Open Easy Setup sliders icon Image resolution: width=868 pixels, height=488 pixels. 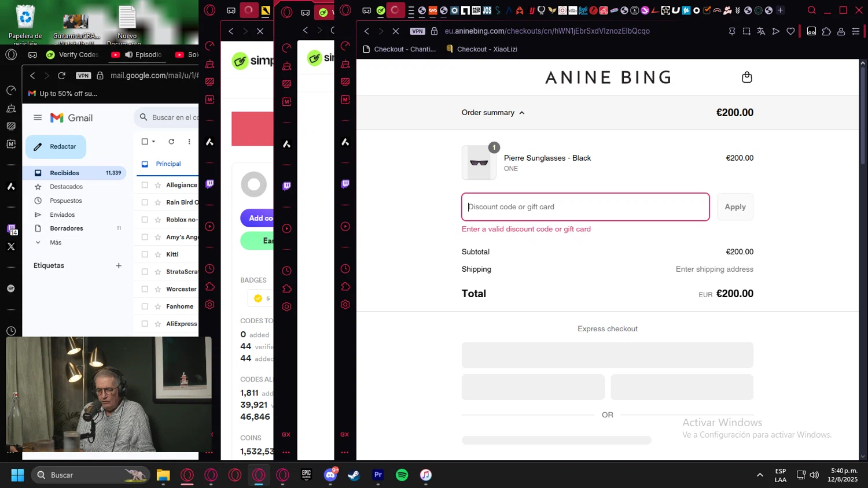tap(856, 31)
